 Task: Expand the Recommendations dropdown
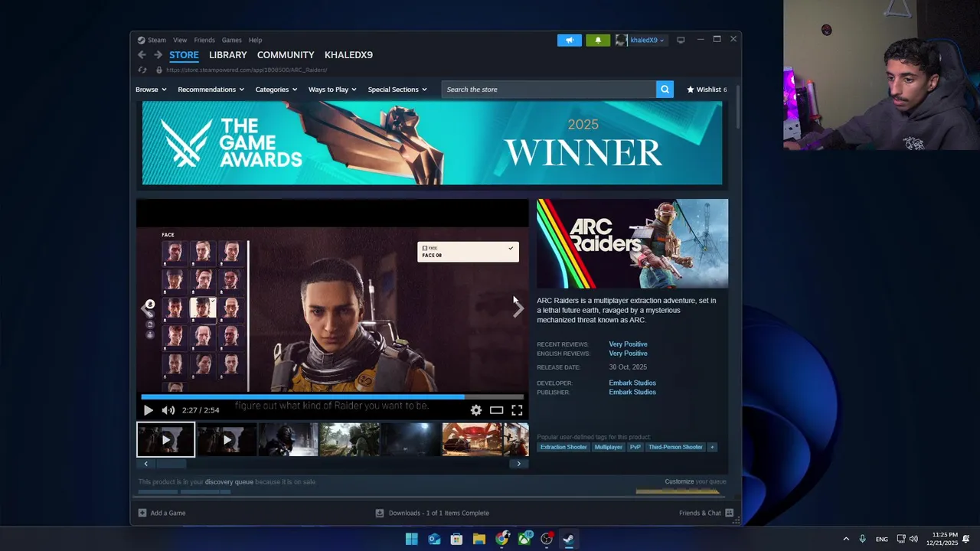211,90
